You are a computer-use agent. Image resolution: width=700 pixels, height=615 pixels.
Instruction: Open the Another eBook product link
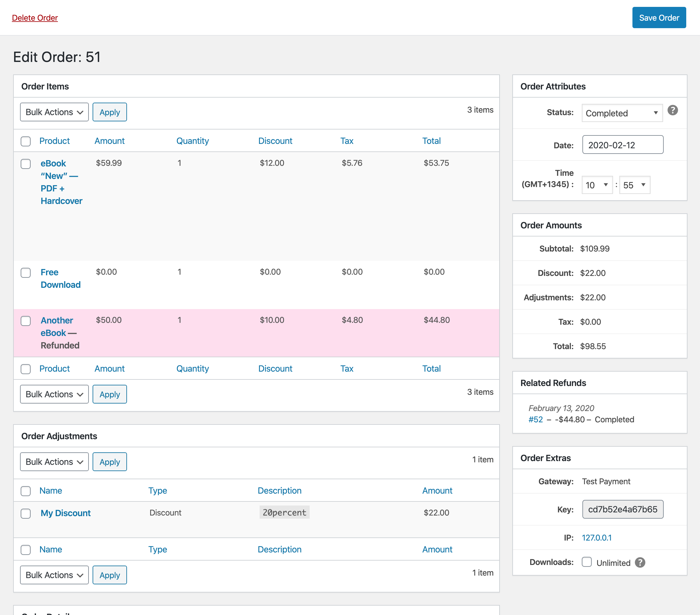point(57,327)
